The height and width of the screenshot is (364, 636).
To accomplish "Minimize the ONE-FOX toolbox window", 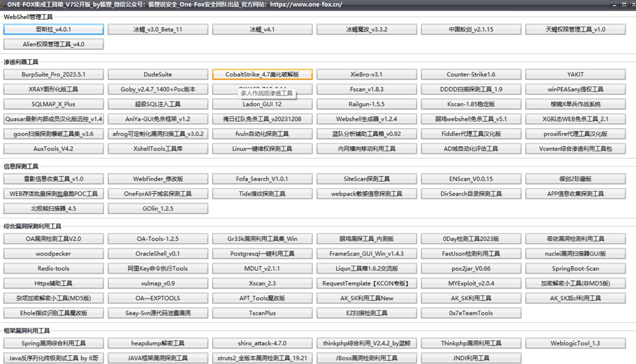I will (x=615, y=4).
